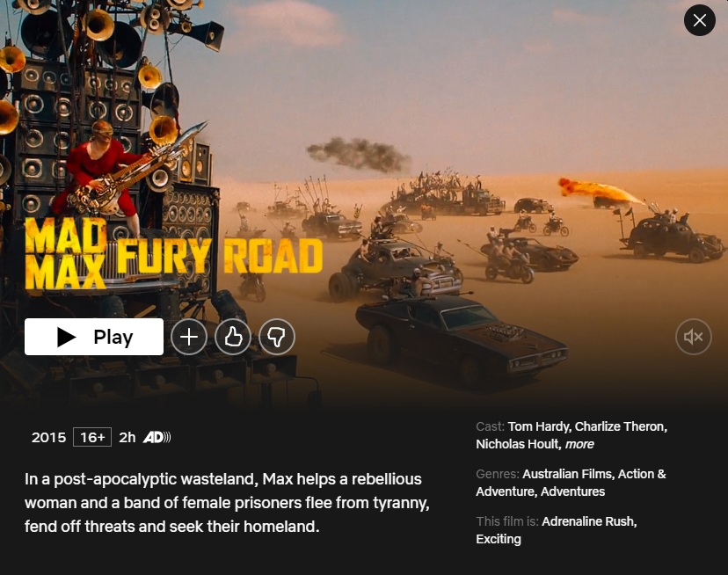Browse the Adventures genre
The image size is (728, 575).
coord(573,491)
